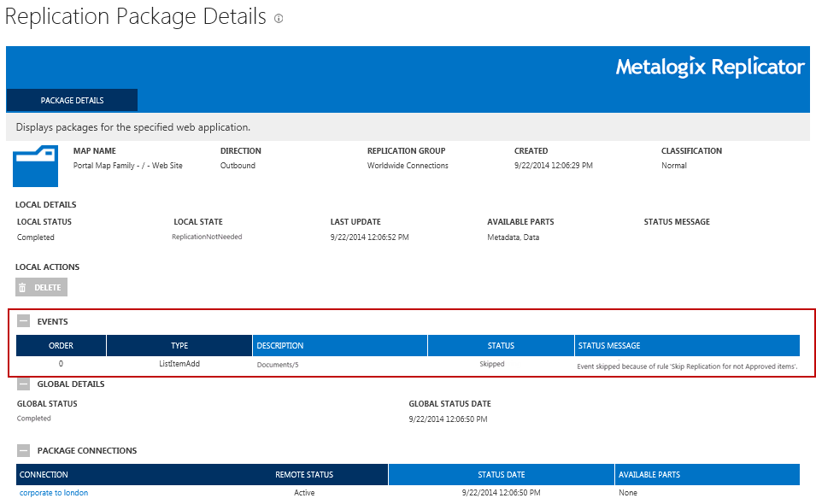Collapse the Events section
The image size is (816, 504).
click(23, 322)
